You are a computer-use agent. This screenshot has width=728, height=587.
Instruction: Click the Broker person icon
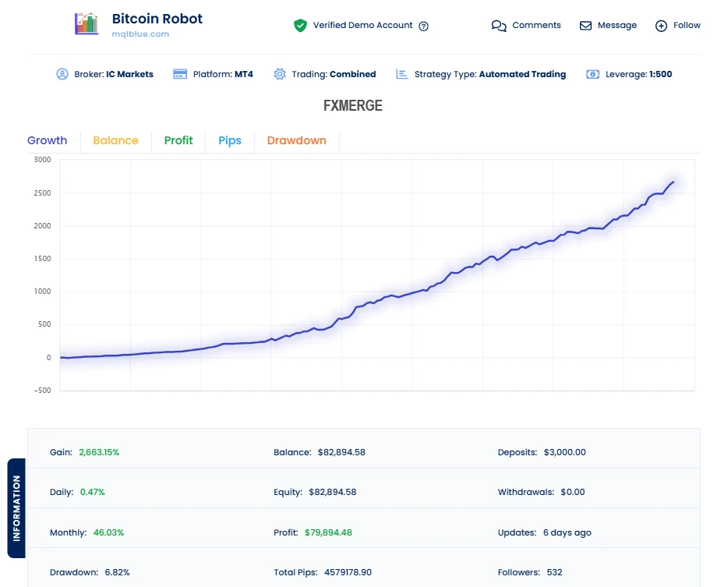(x=62, y=74)
